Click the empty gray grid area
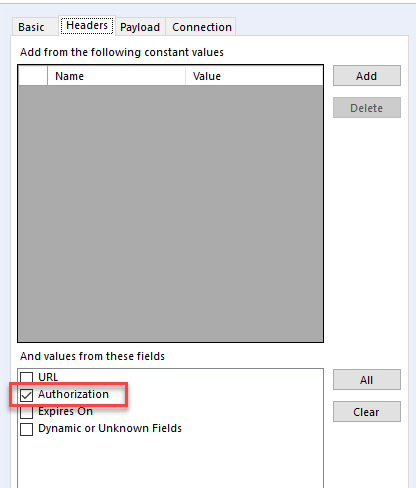 [170, 213]
